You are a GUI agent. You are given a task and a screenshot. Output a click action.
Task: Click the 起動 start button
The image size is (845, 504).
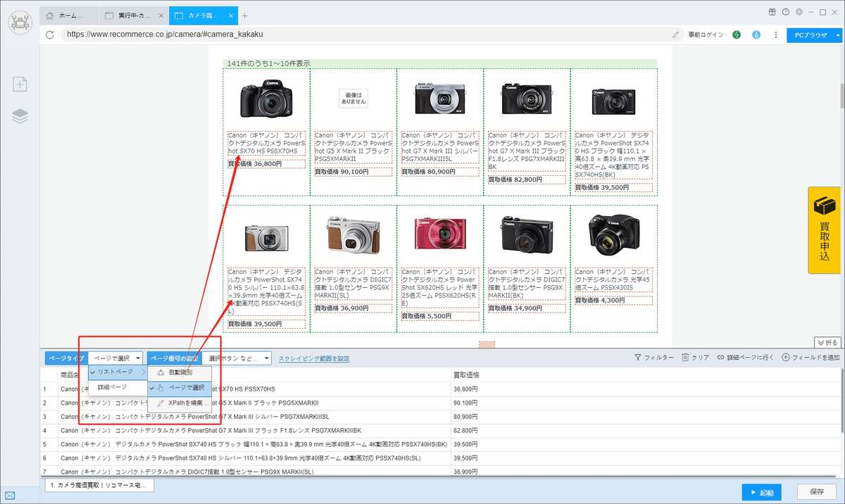[x=762, y=493]
